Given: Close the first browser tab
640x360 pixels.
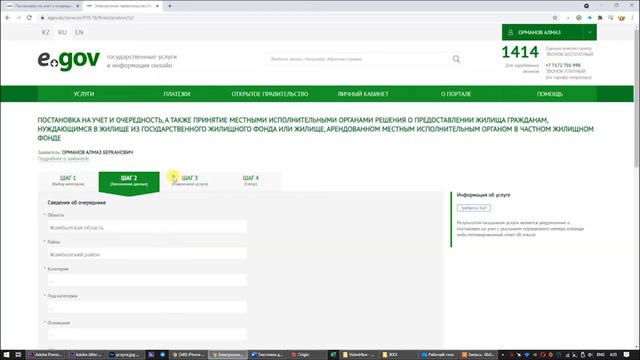Looking at the screenshot, I should coord(78,6).
